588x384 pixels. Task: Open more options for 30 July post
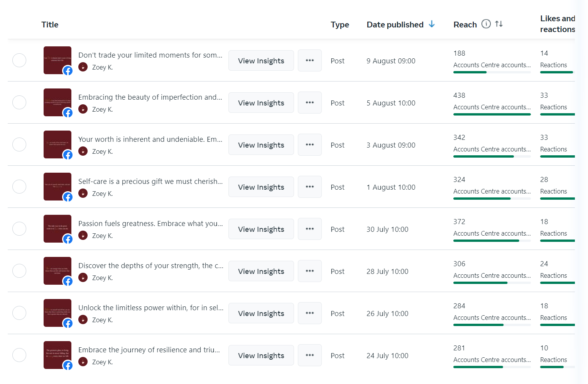(x=310, y=229)
